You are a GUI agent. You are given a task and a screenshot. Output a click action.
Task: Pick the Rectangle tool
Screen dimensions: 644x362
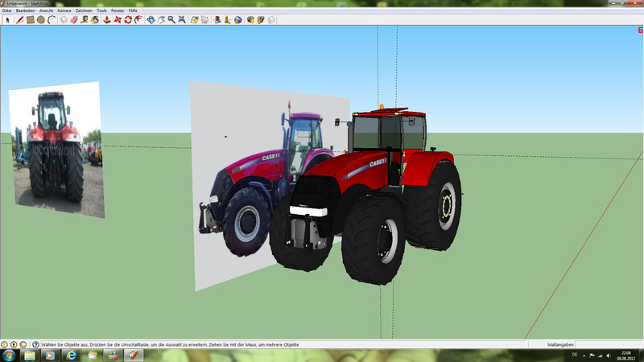30,19
